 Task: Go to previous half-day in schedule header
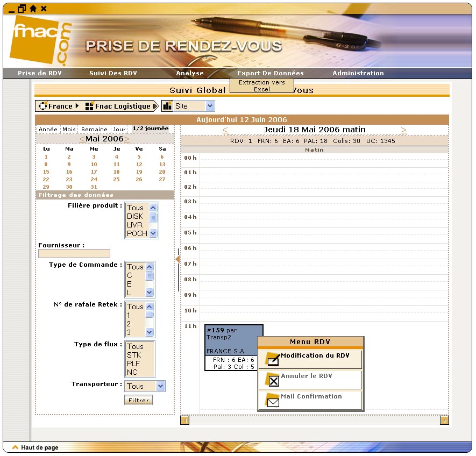(225, 130)
